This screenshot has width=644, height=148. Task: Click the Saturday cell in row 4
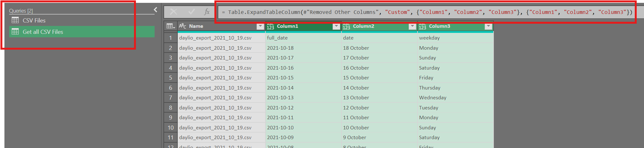[x=456, y=68]
